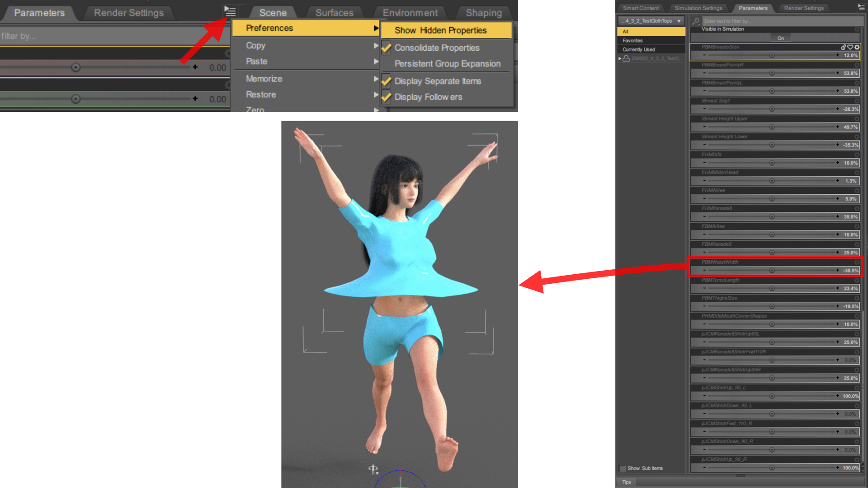Screen dimensions: 868x488
Task: Toggle Persistent Group Expansion option
Action: click(448, 64)
